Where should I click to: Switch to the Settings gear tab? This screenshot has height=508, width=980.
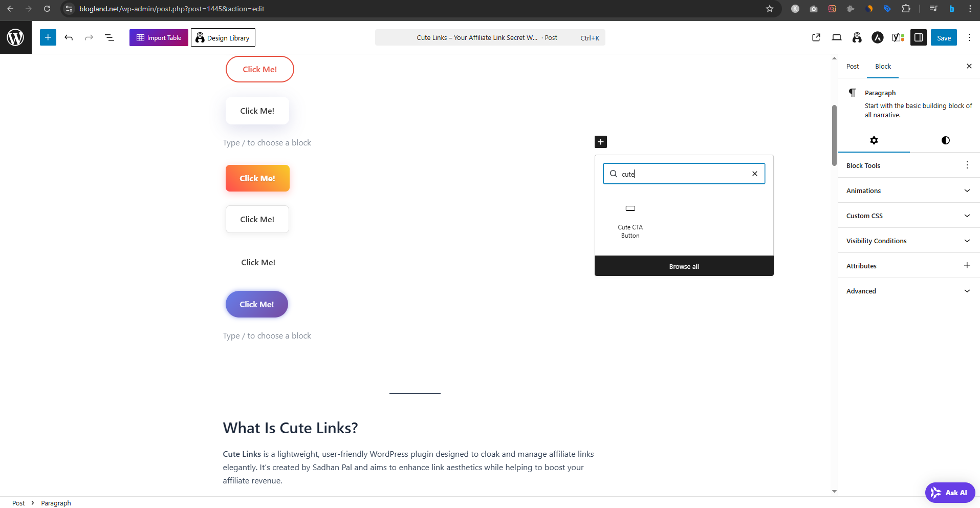click(x=874, y=140)
